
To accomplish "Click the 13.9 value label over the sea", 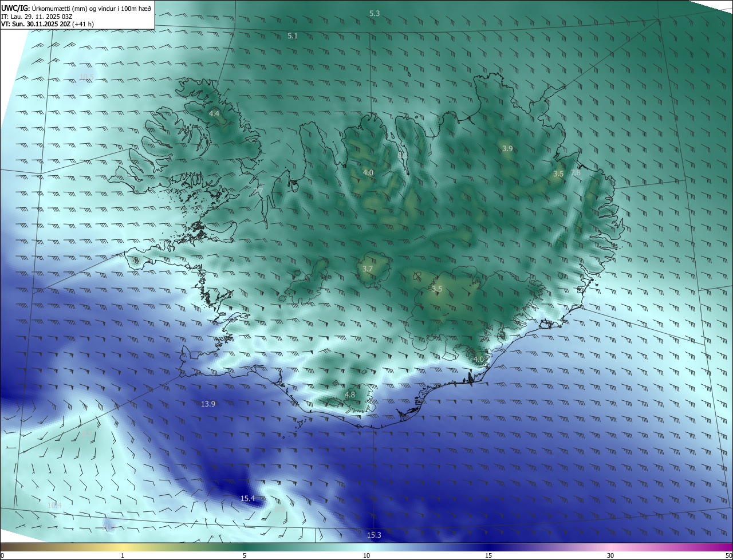I will (x=208, y=404).
